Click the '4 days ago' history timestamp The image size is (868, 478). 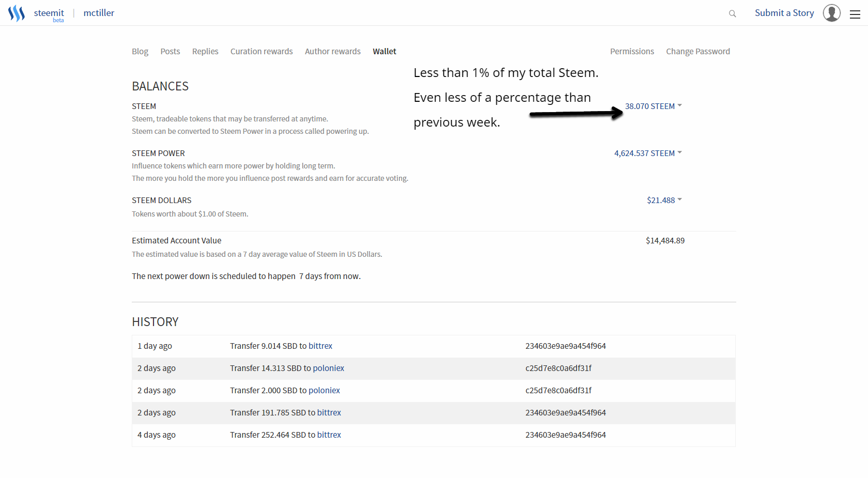157,435
